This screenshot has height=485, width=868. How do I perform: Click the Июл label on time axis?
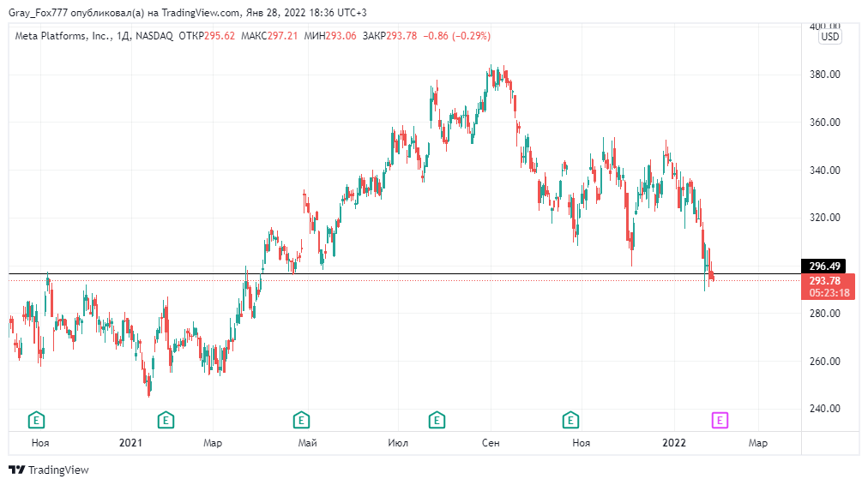(398, 443)
